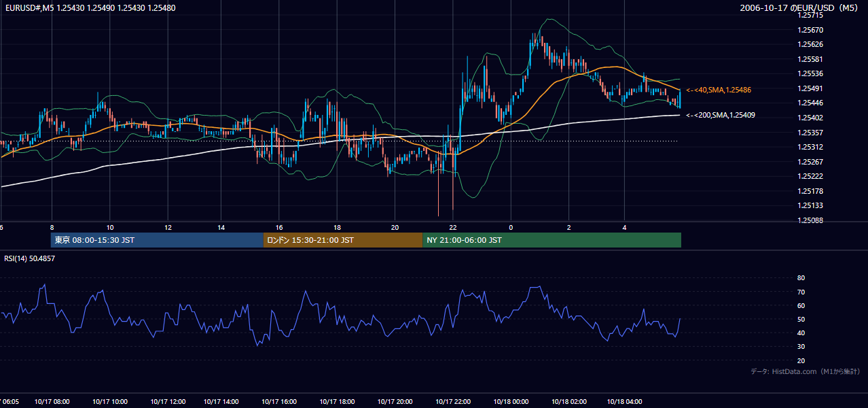Click RSI scale value 70
Viewport: 868px width, 408px height.
pos(801,292)
